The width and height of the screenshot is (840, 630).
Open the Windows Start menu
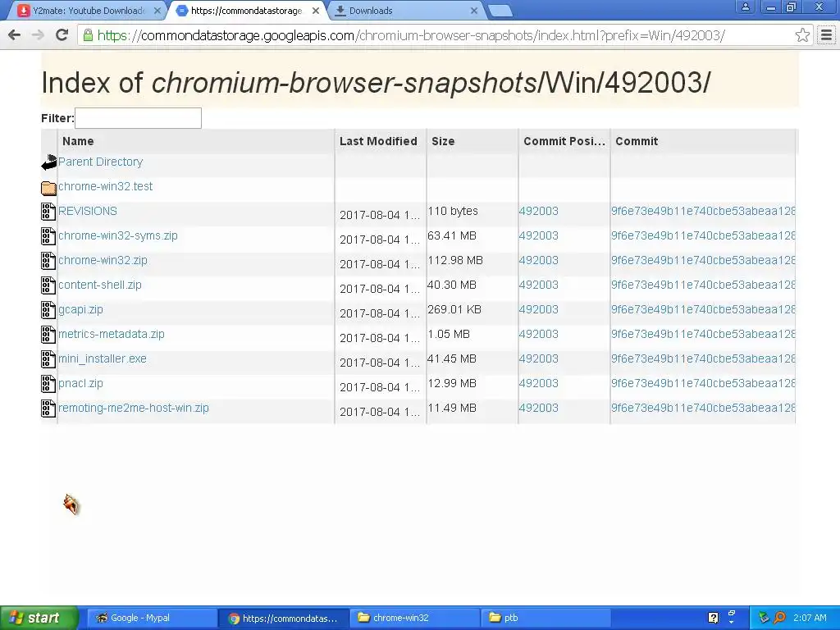[x=39, y=618]
